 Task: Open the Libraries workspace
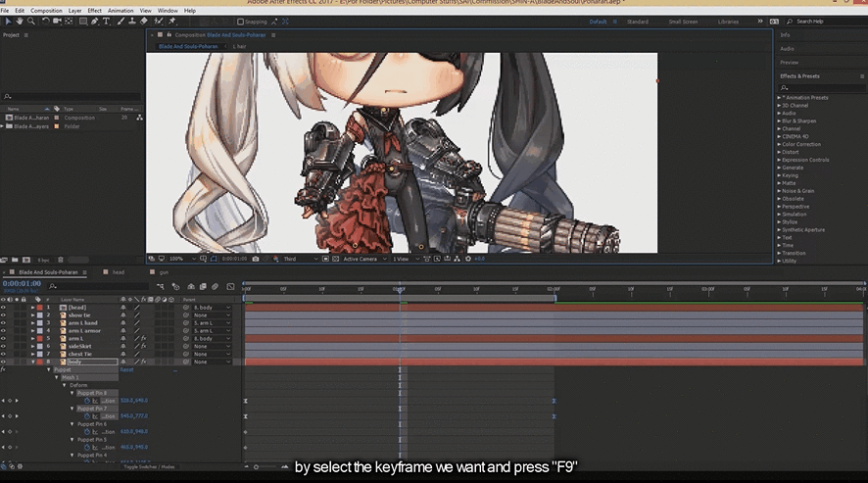click(x=728, y=22)
